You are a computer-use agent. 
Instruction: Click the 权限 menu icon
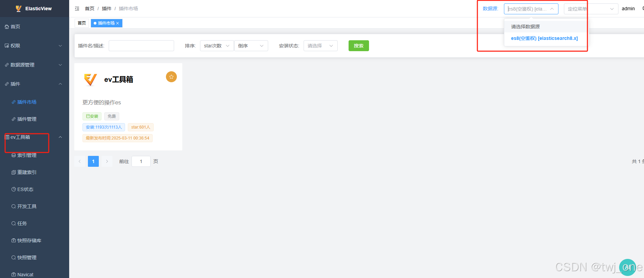7,46
